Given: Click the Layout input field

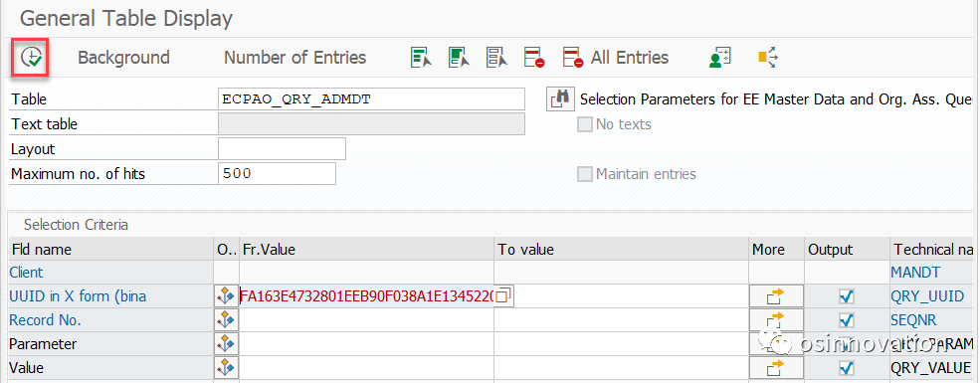Looking at the screenshot, I should point(282,148).
